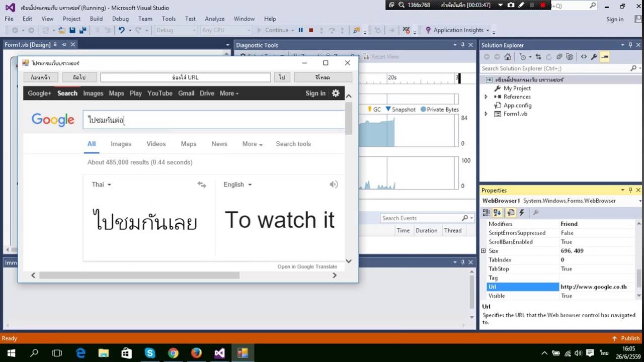The image size is (644, 362).
Task: Open Chrome from the taskbar
Action: (x=173, y=353)
